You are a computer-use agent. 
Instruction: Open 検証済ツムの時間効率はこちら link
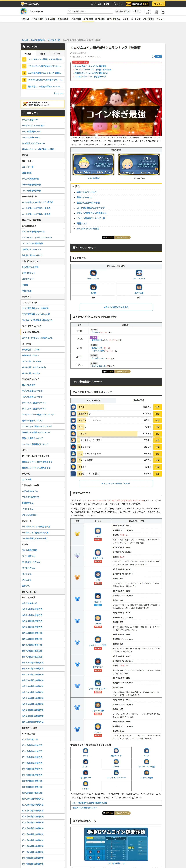(x=84, y=808)
